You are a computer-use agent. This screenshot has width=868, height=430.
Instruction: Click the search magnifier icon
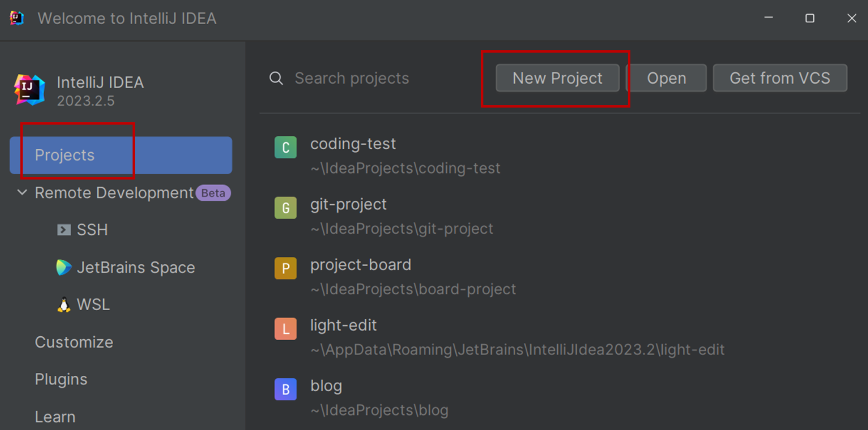(276, 79)
